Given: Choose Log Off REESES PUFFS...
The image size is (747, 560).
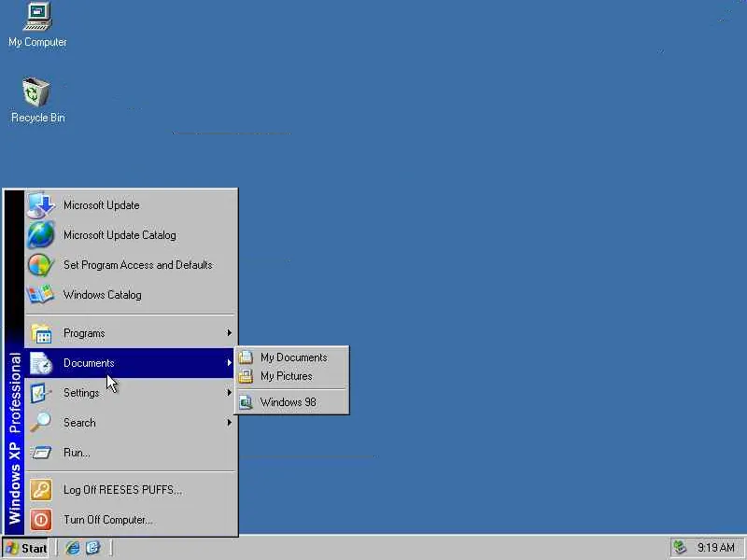Looking at the screenshot, I should [131, 489].
